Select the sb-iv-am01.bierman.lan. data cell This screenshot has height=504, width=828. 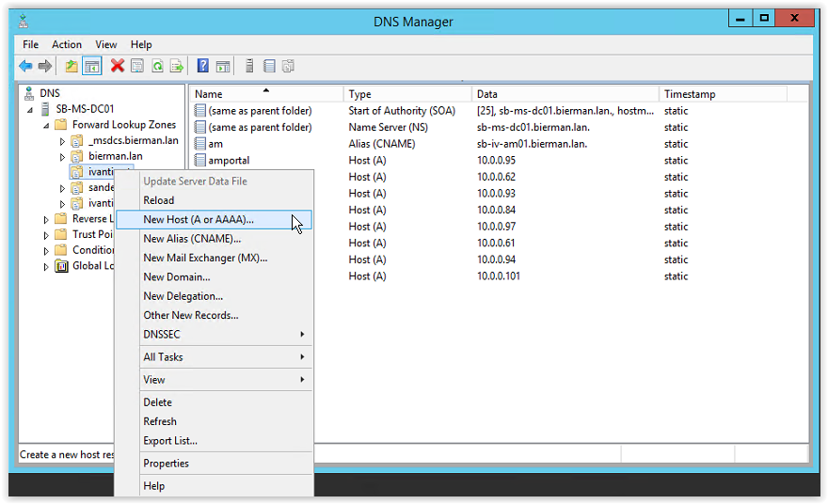click(x=532, y=144)
